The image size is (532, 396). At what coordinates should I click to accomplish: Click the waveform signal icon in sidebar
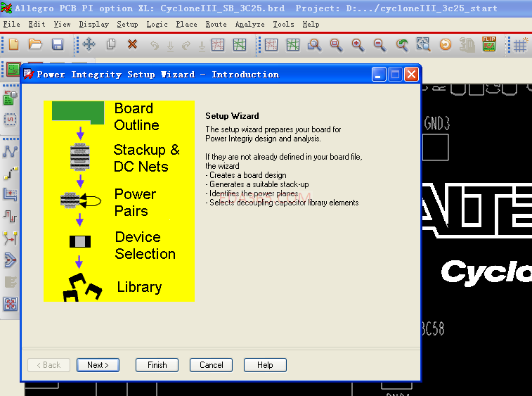pyautogui.click(x=10, y=216)
